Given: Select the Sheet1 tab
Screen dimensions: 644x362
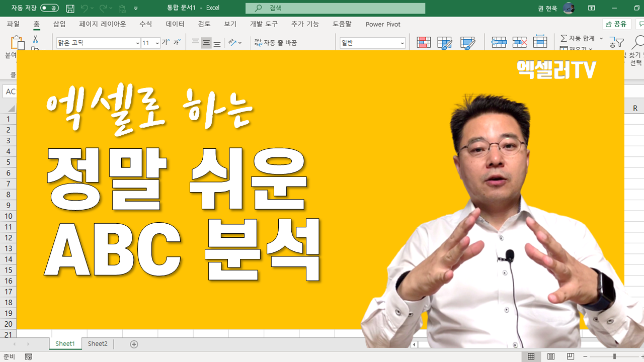Looking at the screenshot, I should click(x=65, y=344).
